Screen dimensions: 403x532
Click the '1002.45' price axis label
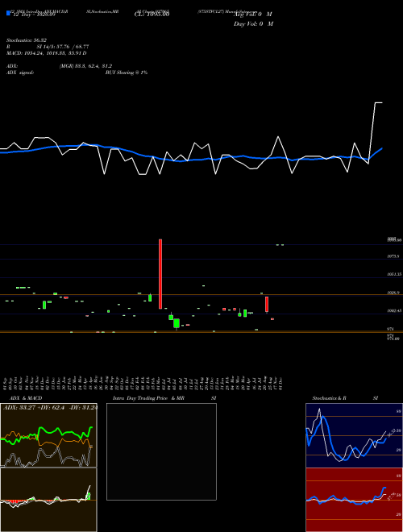coord(394,310)
